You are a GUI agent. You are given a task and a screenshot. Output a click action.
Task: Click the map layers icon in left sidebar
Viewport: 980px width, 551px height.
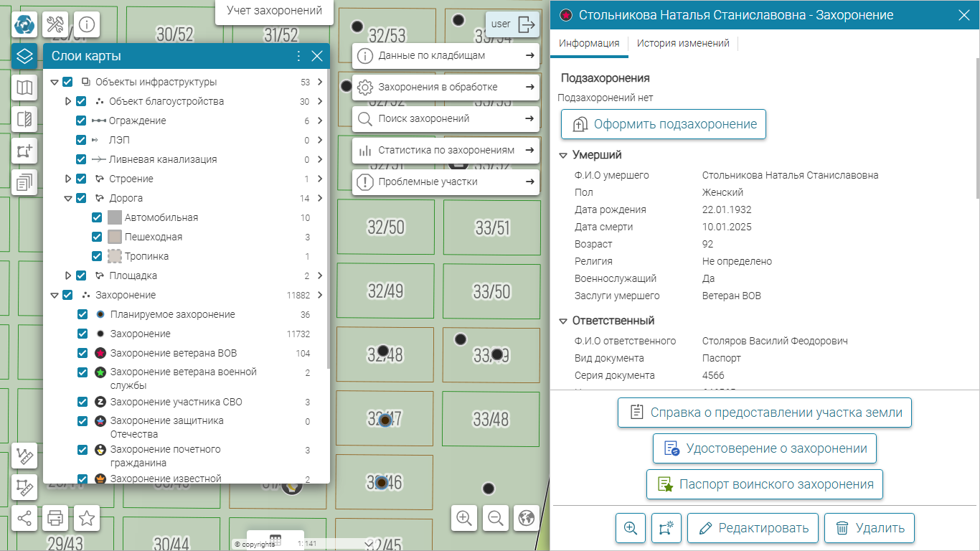point(24,56)
